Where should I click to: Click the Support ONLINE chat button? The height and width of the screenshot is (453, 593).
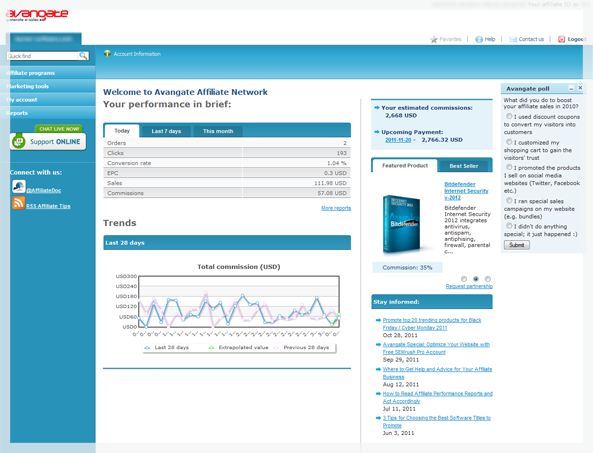point(48,141)
